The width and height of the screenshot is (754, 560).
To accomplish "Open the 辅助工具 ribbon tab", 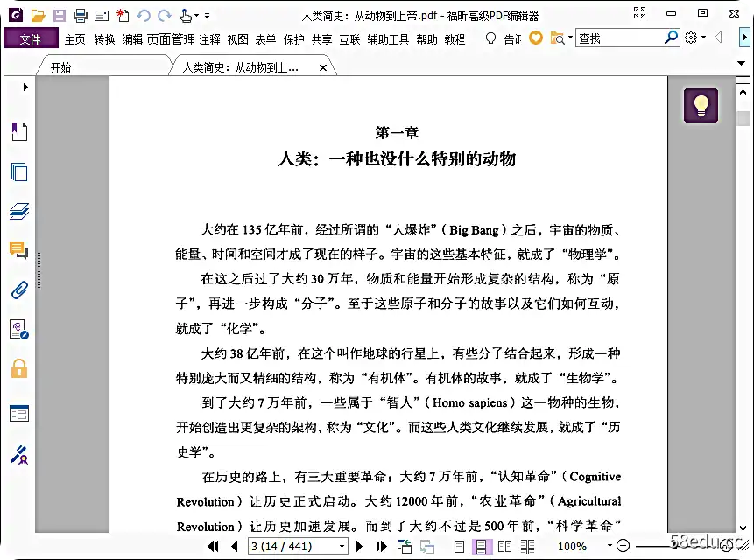I will point(388,39).
